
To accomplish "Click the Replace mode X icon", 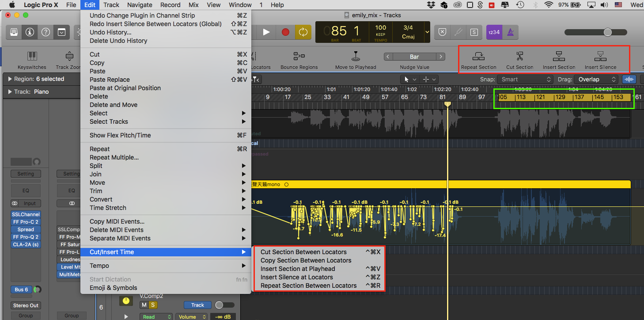I will [x=443, y=32].
